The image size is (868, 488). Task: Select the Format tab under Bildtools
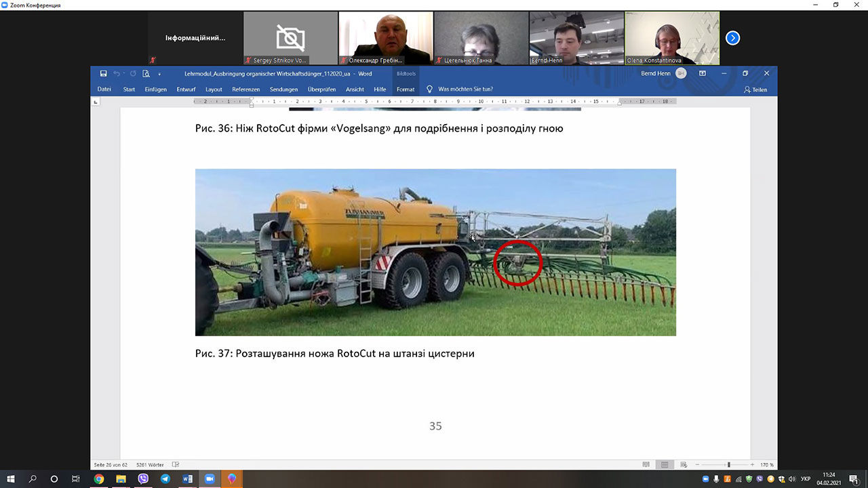click(406, 89)
